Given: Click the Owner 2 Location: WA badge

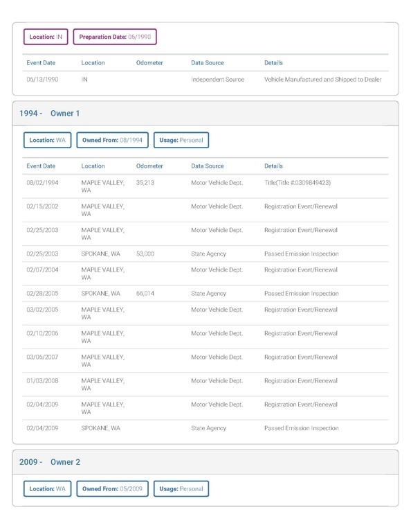Looking at the screenshot, I should tap(48, 489).
